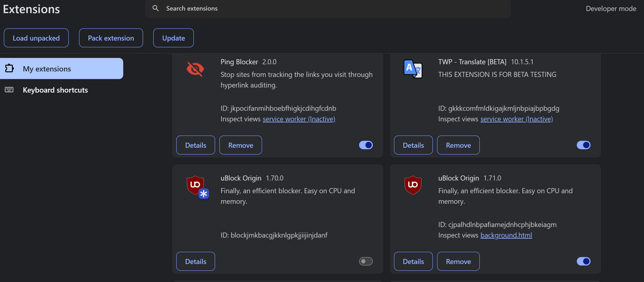The width and height of the screenshot is (644, 282).
Task: Disable the Ping Blocker extension toggle
Action: click(x=366, y=145)
